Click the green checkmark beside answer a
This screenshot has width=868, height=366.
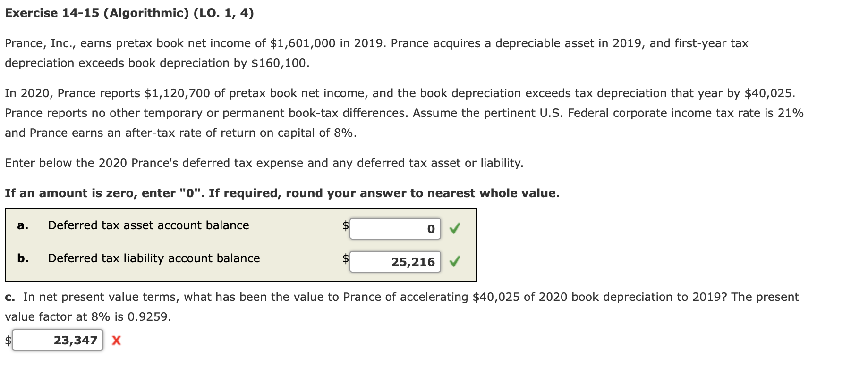click(454, 228)
